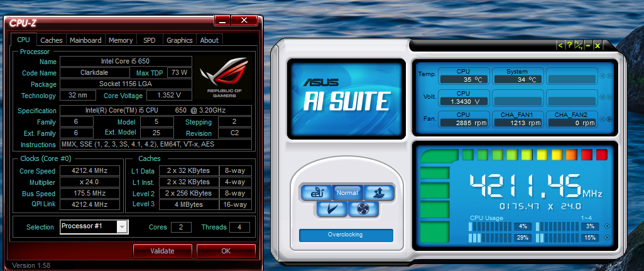Image resolution: width=644 pixels, height=271 pixels.
Task: Click the Overclocking button in AI Suite
Action: (x=346, y=235)
